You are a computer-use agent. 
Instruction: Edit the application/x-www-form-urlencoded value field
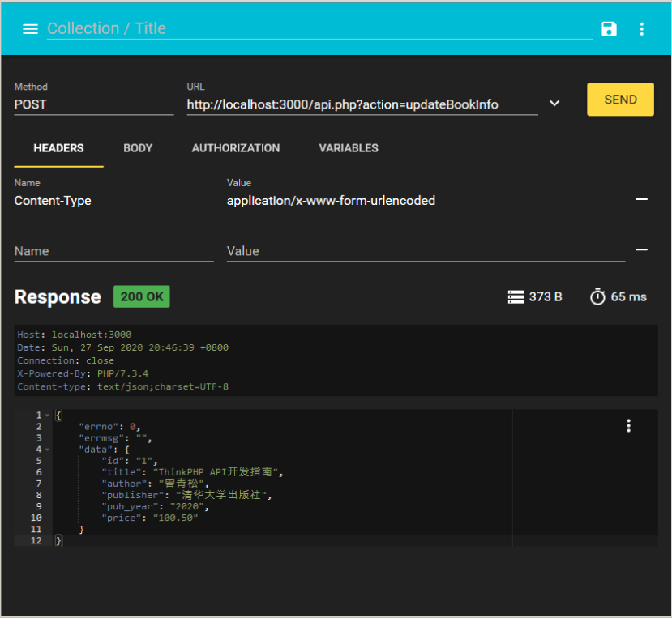(426, 201)
